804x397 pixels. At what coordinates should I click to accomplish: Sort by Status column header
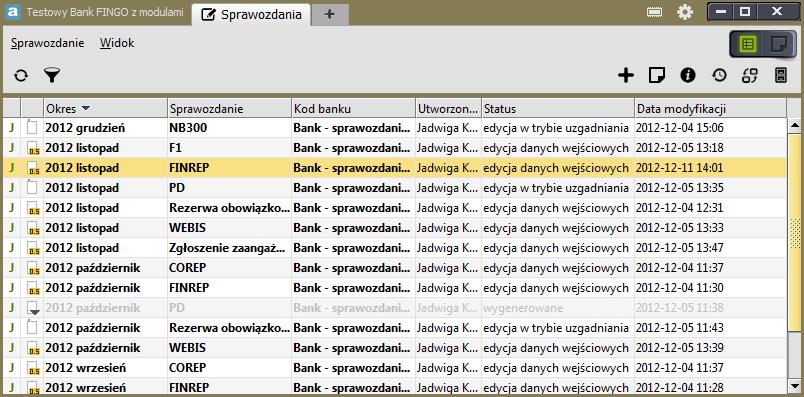[x=558, y=109]
